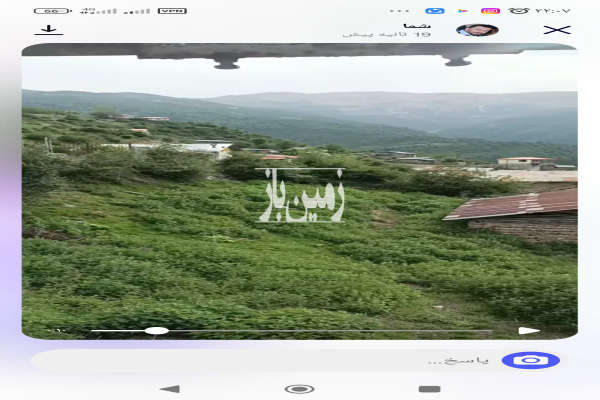600x400 pixels.
Task: Tap the download story icon
Action: (x=45, y=29)
